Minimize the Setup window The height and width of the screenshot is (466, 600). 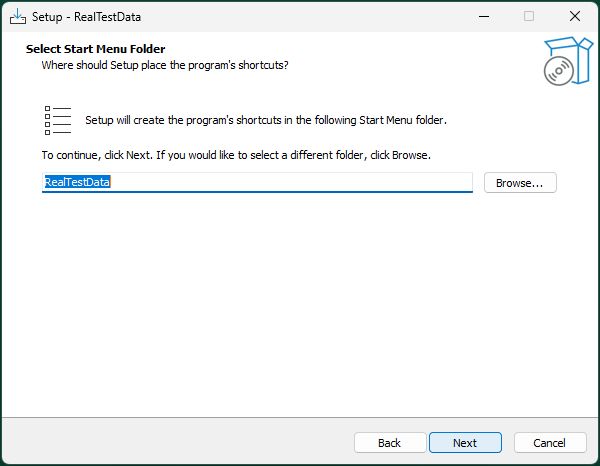(x=484, y=16)
